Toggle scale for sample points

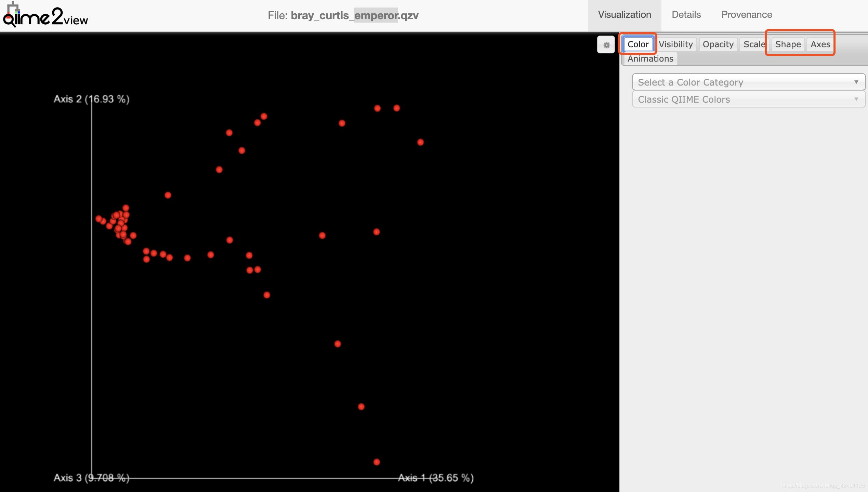coord(753,43)
